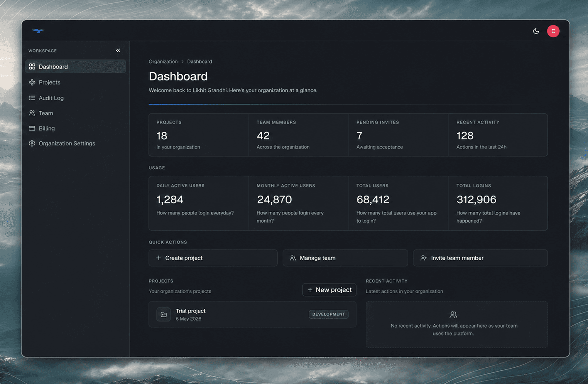The height and width of the screenshot is (384, 588).
Task: Open Organization Settings in the sidebar
Action: (75, 143)
